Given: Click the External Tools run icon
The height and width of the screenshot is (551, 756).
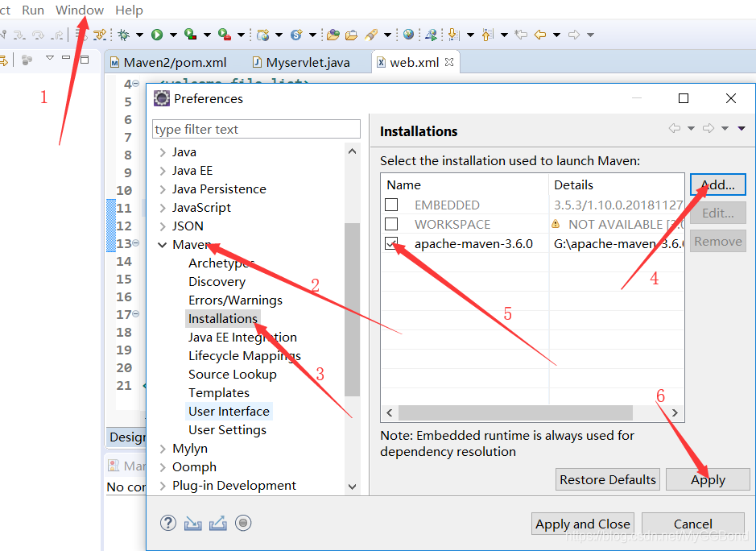Looking at the screenshot, I should (x=224, y=35).
